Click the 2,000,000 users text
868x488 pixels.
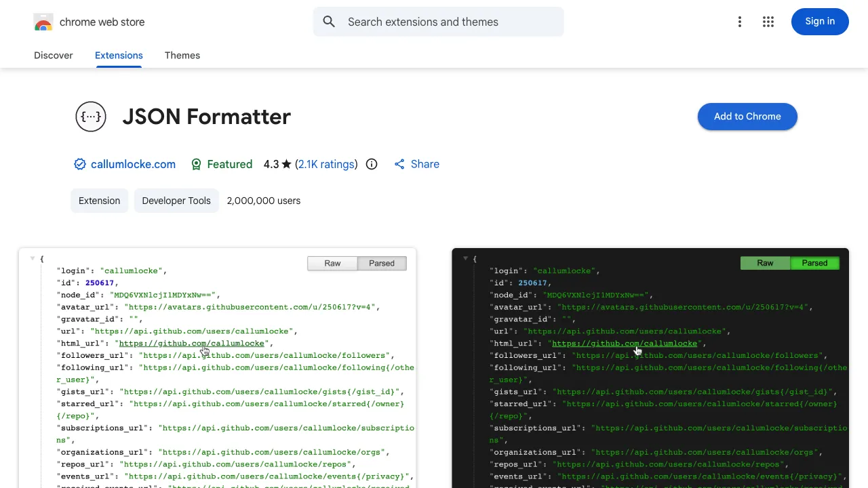(x=264, y=201)
